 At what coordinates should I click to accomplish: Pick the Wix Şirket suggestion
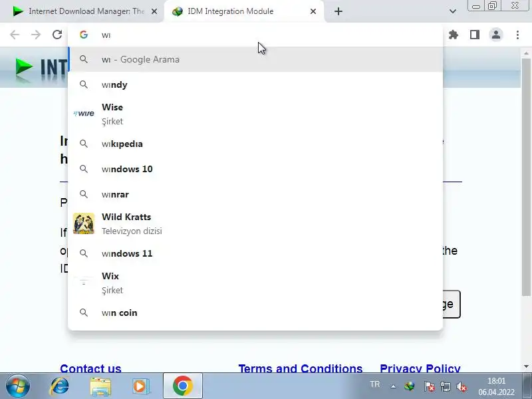(255, 283)
